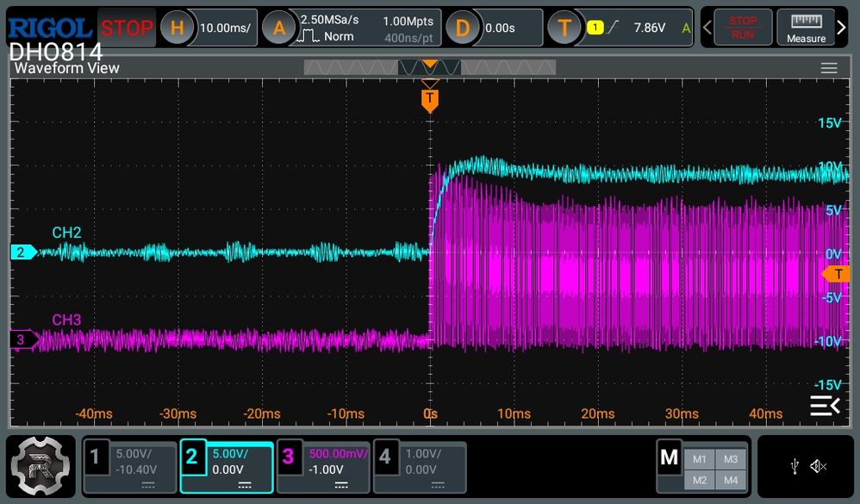Screen dimensions: 860x504
Task: Click the rising edge trigger slope icon
Action: (x=614, y=27)
